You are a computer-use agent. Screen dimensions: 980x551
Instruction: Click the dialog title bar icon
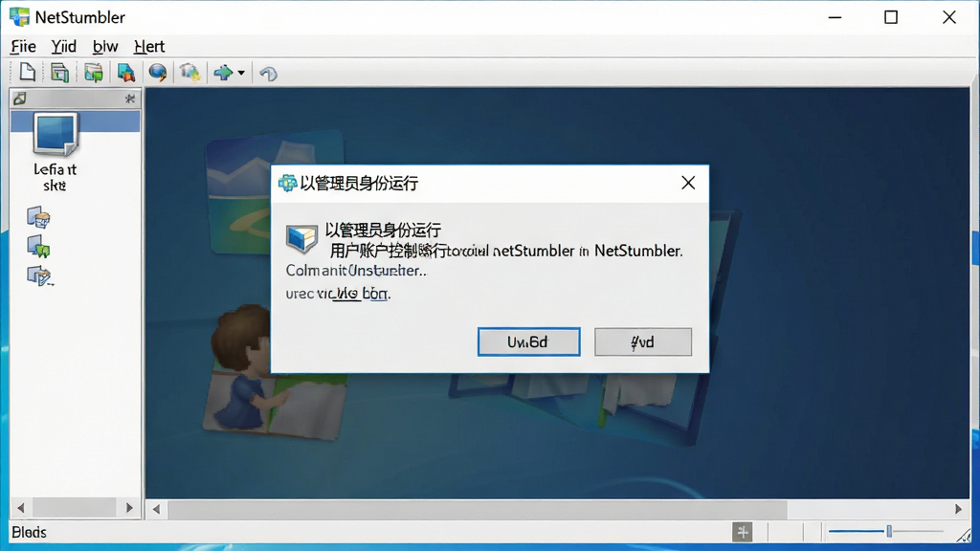[287, 183]
